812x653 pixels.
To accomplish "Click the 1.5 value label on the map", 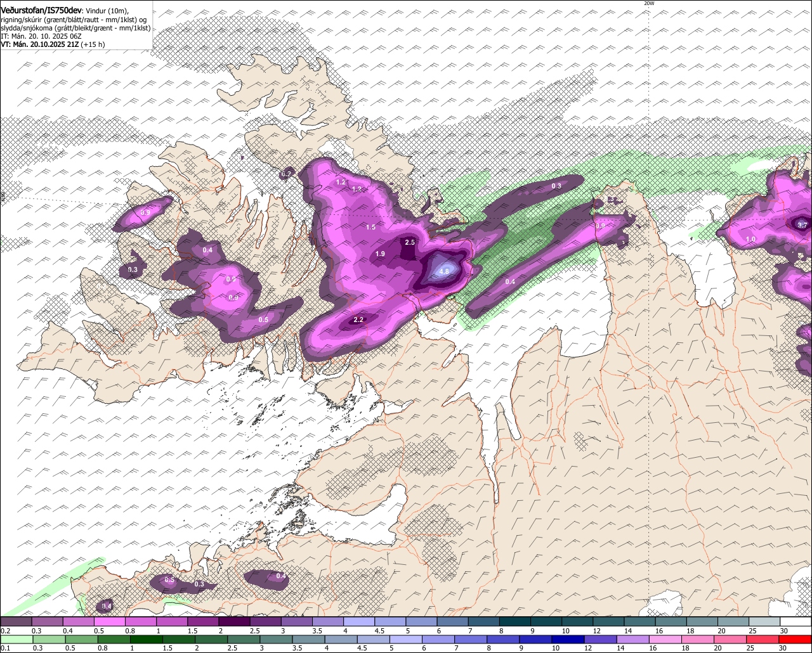I will click(370, 227).
